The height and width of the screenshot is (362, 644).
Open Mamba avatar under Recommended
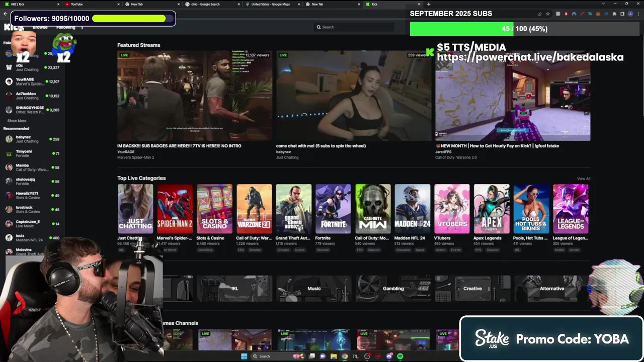(x=9, y=167)
